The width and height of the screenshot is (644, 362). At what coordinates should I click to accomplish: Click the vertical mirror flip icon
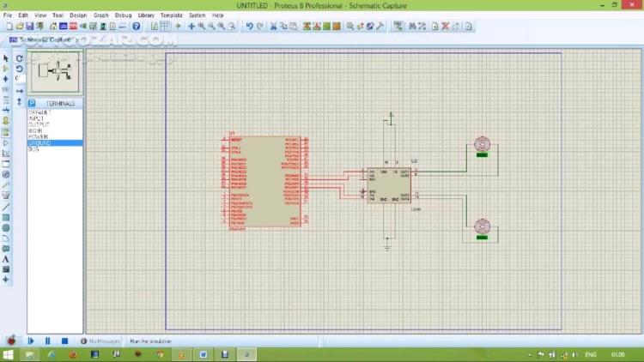pyautogui.click(x=19, y=101)
